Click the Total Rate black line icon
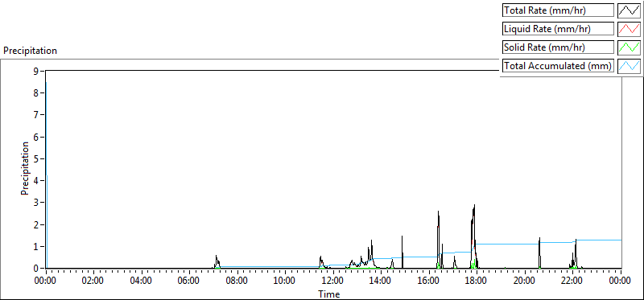644x300 pixels. pos(630,10)
